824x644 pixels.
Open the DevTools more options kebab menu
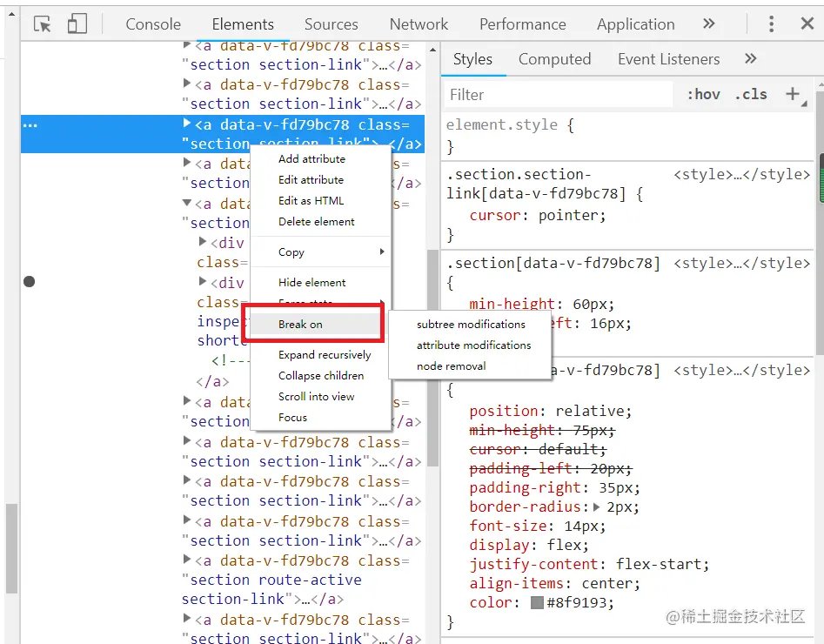coord(771,24)
